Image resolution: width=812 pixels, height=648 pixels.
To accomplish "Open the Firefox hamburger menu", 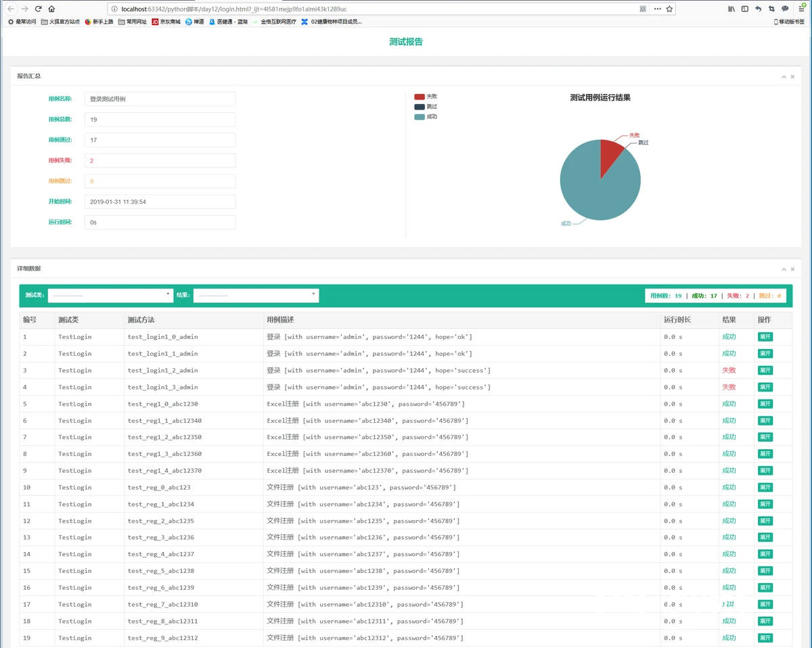I will [801, 9].
